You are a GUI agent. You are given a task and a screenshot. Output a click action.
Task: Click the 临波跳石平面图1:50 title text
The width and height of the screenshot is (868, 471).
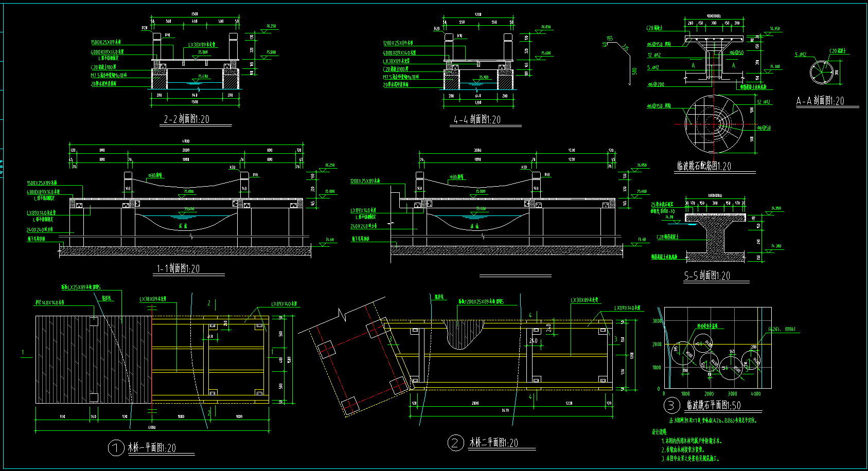(714, 405)
